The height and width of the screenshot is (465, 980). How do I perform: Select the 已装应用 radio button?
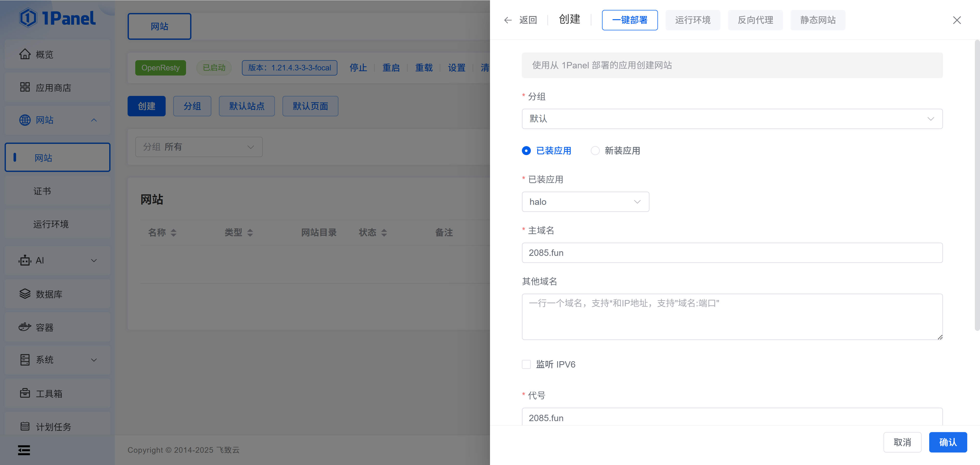point(526,150)
